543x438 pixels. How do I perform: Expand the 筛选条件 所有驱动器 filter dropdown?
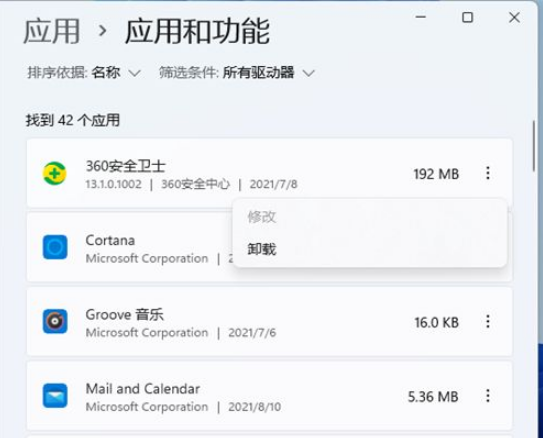tap(237, 73)
